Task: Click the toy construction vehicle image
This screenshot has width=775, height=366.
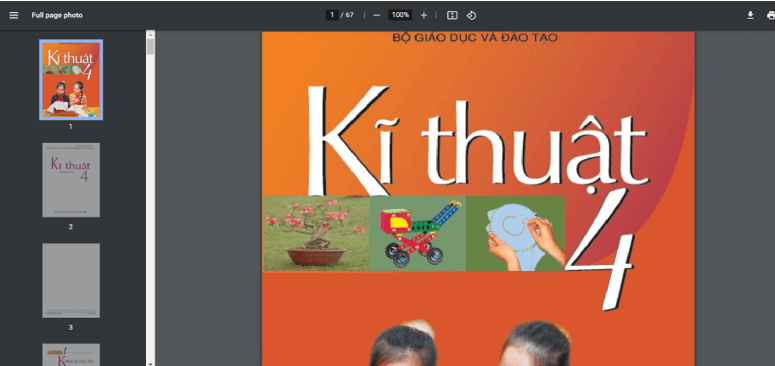Action: point(418,233)
